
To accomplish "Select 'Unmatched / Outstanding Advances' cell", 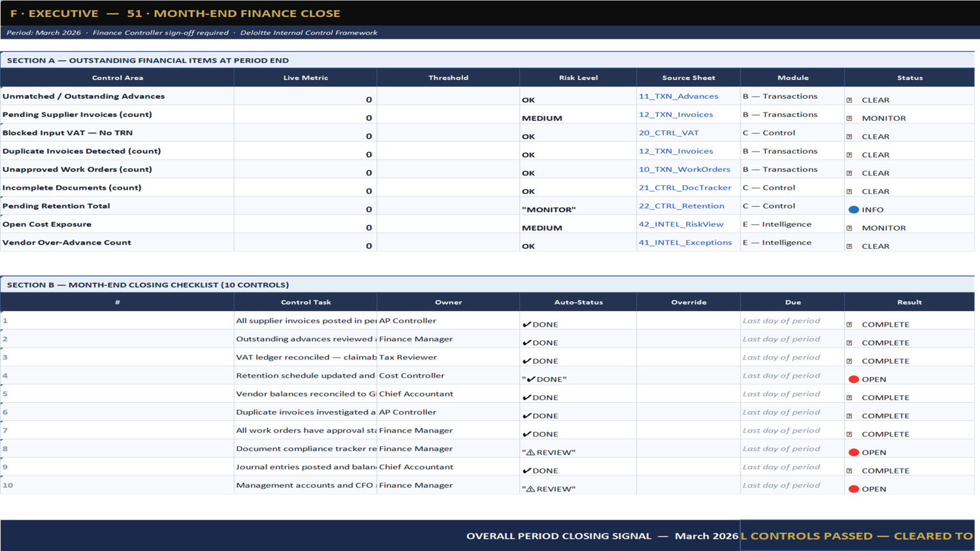I will click(118, 96).
